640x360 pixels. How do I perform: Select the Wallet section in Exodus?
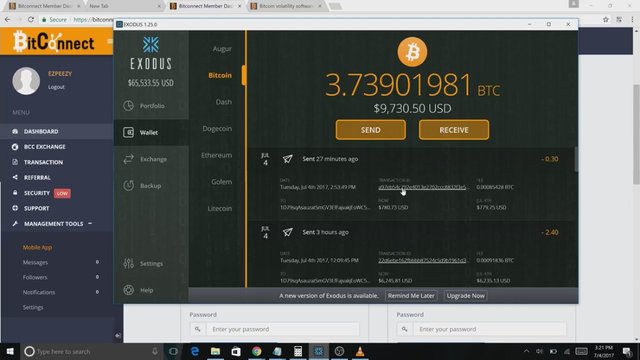[151, 132]
